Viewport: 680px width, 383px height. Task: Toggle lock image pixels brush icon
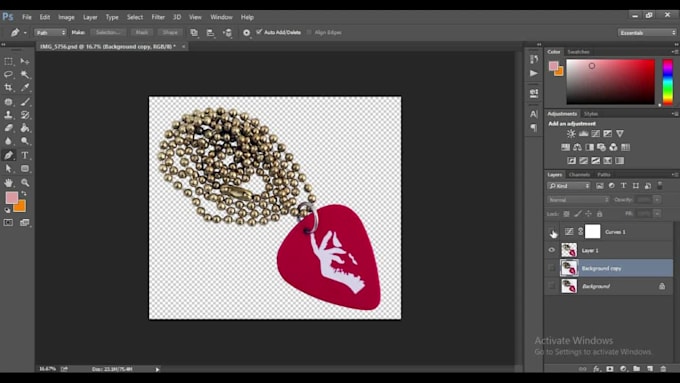coord(577,213)
